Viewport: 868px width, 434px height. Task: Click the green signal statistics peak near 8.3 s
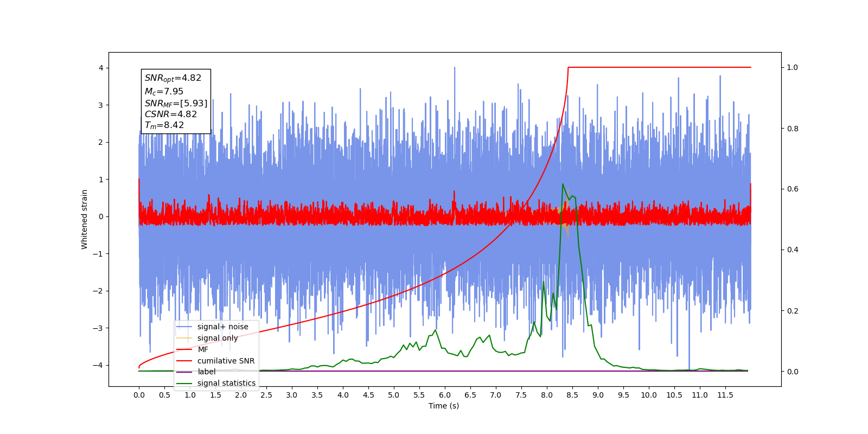563,184
